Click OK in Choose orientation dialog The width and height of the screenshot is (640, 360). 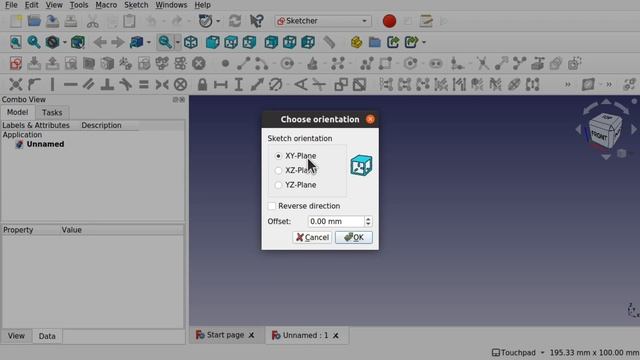click(x=354, y=238)
